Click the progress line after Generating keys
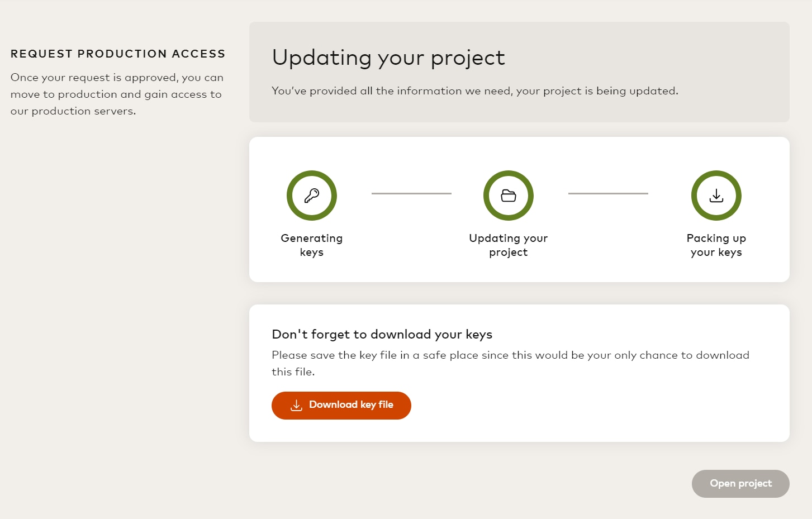This screenshot has width=812, height=519. [x=411, y=193]
